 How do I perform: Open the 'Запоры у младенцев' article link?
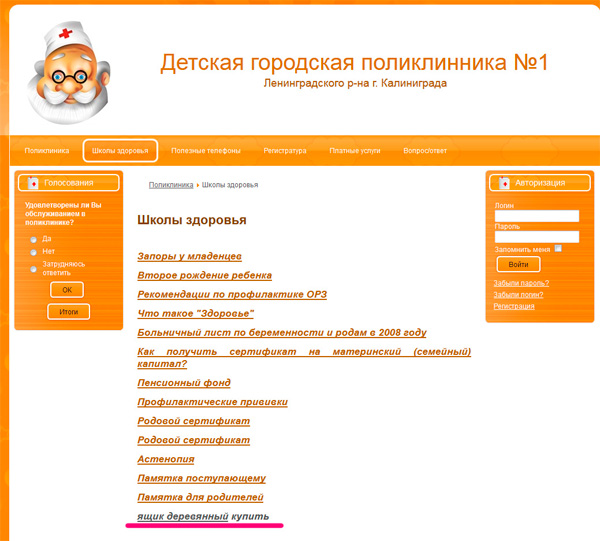189,257
